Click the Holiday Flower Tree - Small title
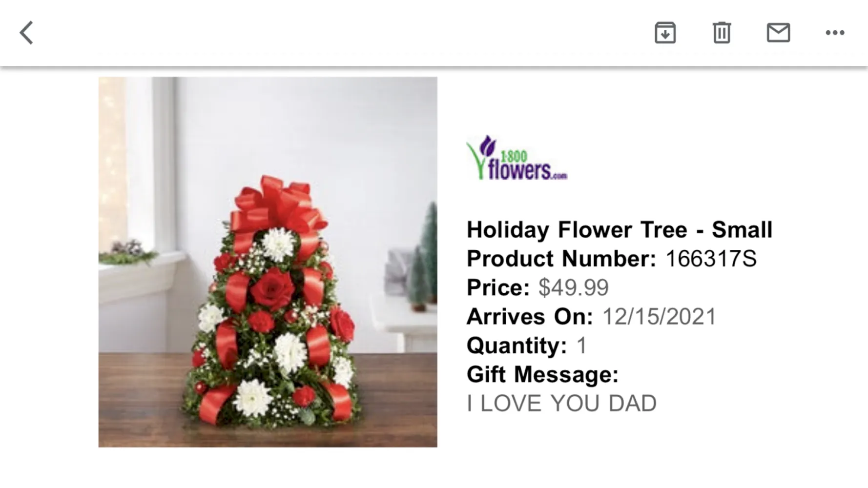The height and width of the screenshot is (488, 868). click(x=620, y=230)
